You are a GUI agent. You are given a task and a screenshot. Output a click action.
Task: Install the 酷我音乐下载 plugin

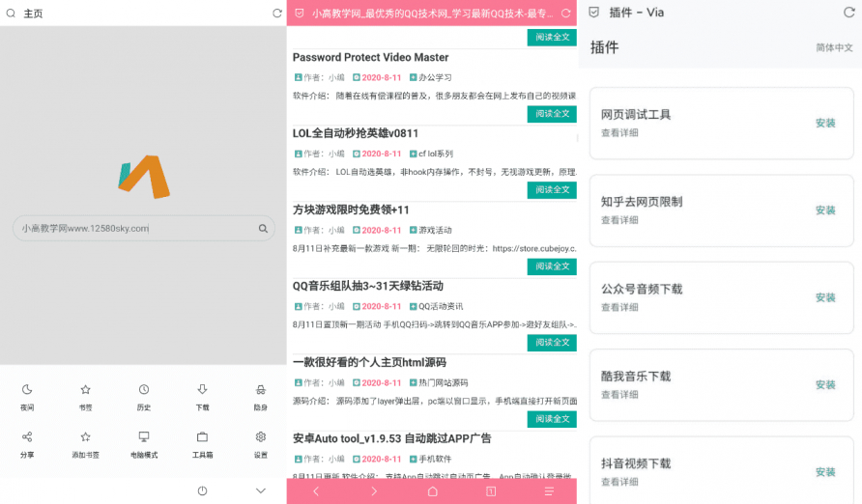point(825,385)
